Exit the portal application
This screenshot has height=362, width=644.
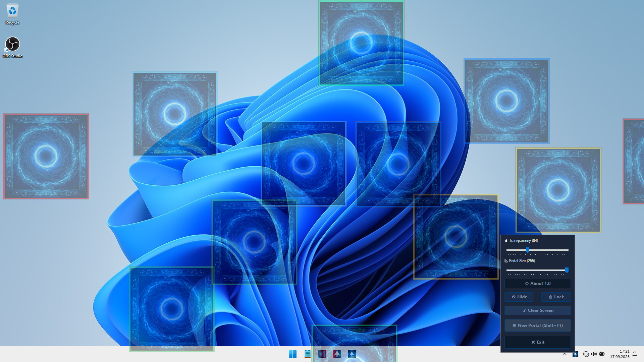[x=537, y=342]
